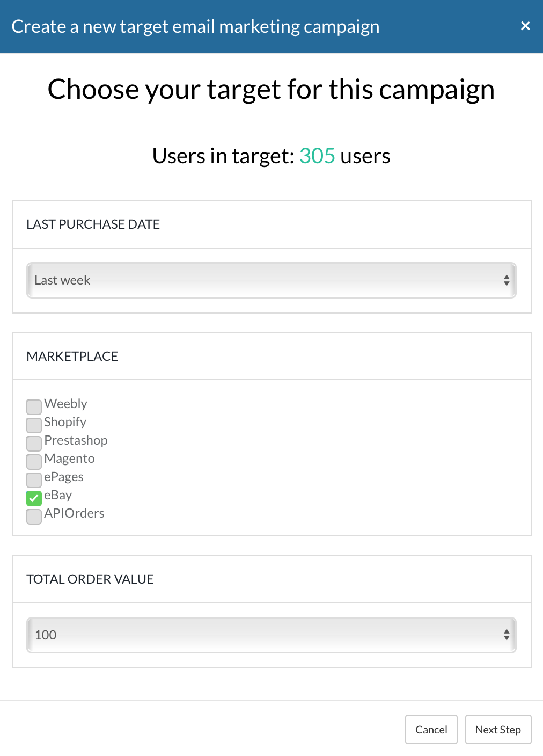
Task: Enable the Shopify checkbox
Action: tap(34, 425)
